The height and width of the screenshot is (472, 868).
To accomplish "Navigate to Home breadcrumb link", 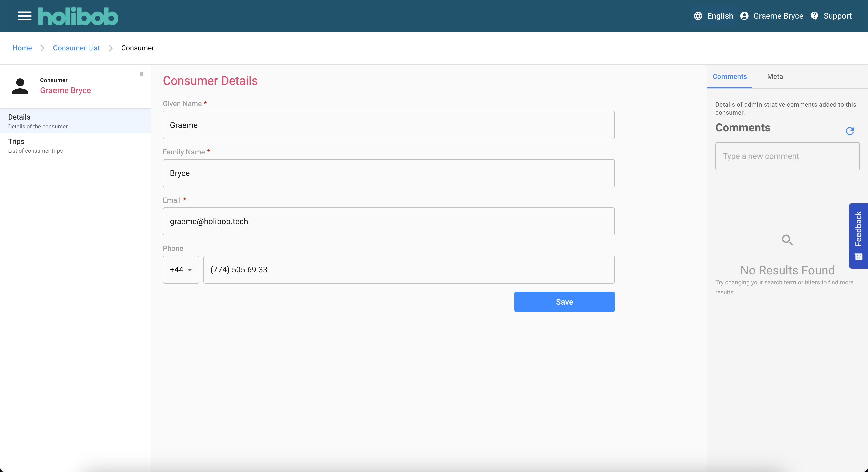I will pos(22,48).
